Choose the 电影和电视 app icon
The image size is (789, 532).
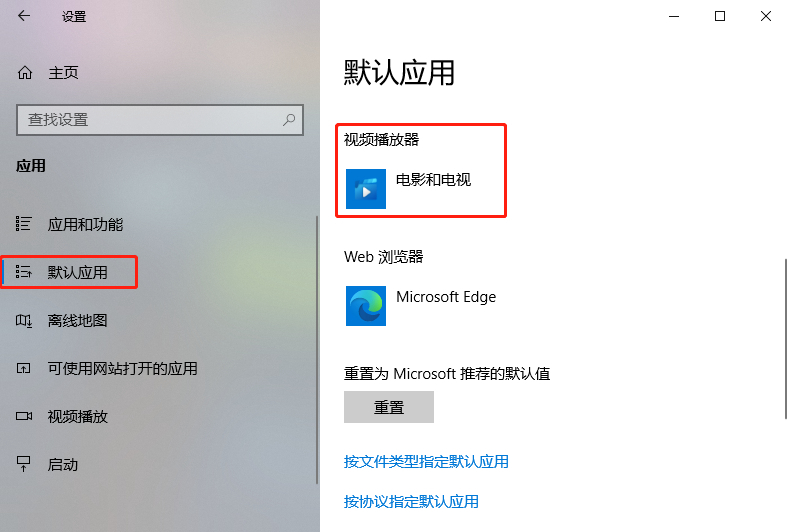[366, 189]
